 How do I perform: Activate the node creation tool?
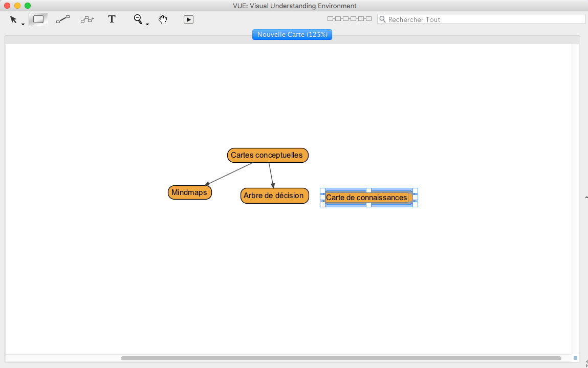[38, 19]
